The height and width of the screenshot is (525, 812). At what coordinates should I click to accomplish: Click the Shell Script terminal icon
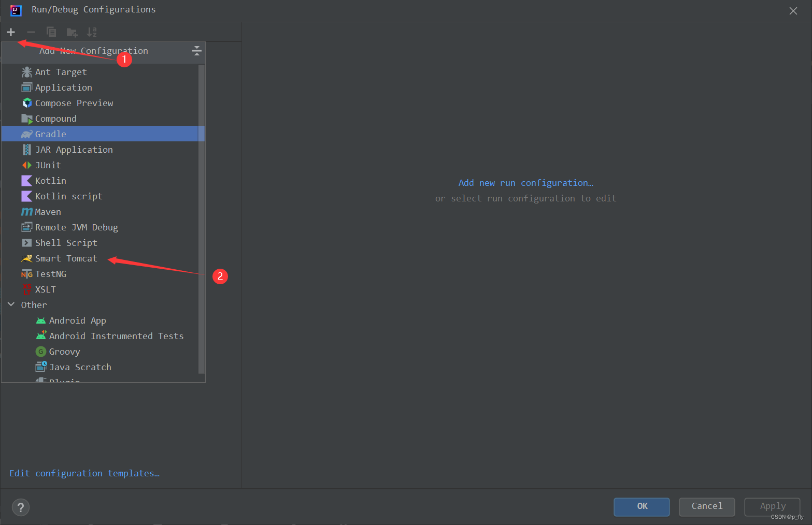[27, 243]
